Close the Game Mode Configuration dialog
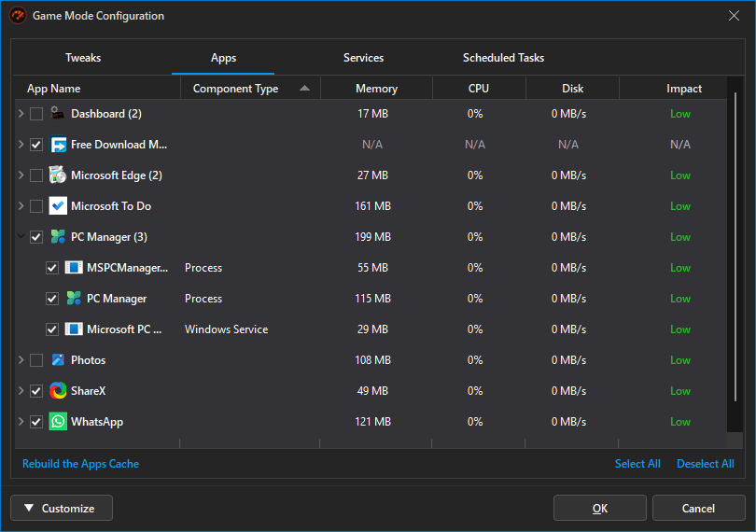 [734, 16]
